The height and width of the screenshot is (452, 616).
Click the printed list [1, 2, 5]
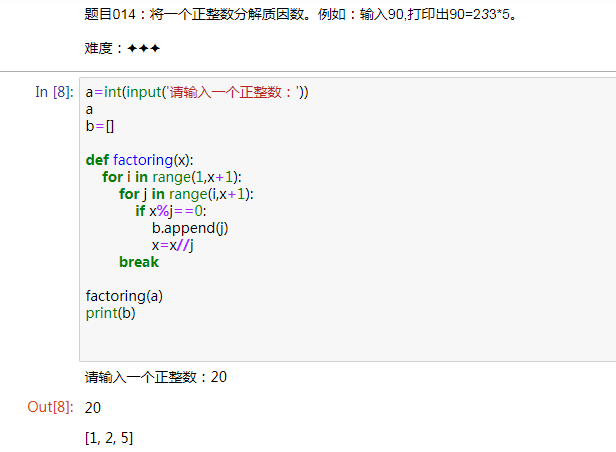coord(109,438)
